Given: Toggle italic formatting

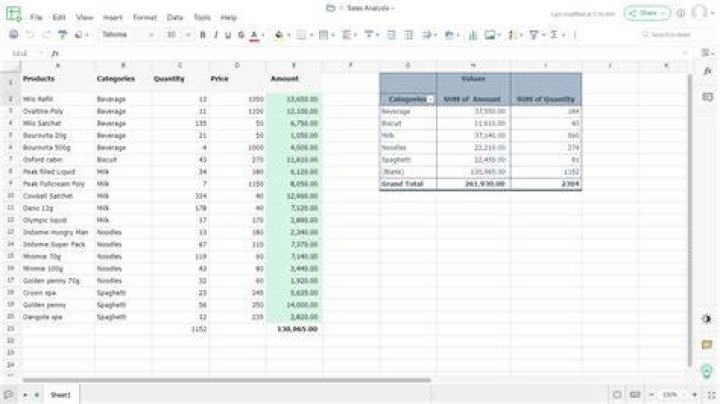Looking at the screenshot, I should coord(216,35).
